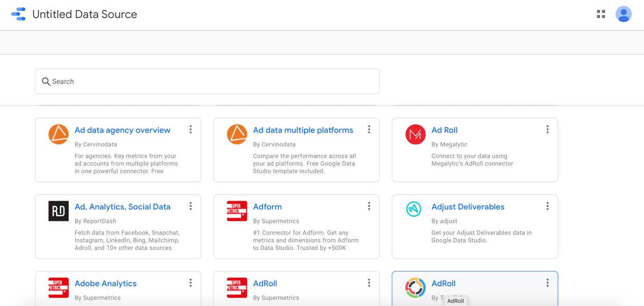Click the '#1 Connector for Adform' description
Image resolution: width=644 pixels, height=306 pixels.
[306, 240]
